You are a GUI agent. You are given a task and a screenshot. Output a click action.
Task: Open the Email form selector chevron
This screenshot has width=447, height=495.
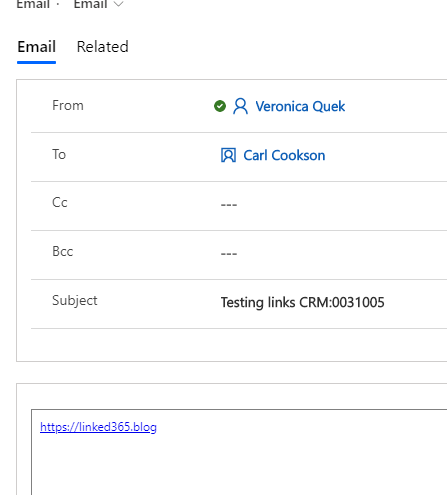118,4
